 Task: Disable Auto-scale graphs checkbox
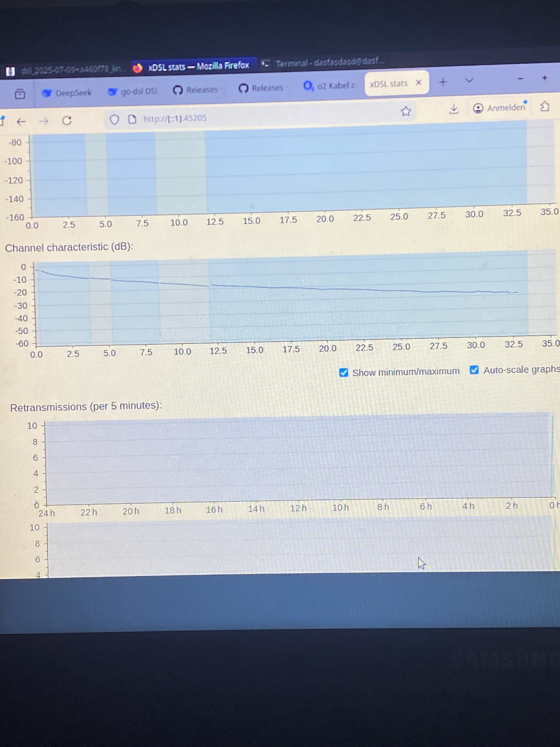pyautogui.click(x=474, y=370)
